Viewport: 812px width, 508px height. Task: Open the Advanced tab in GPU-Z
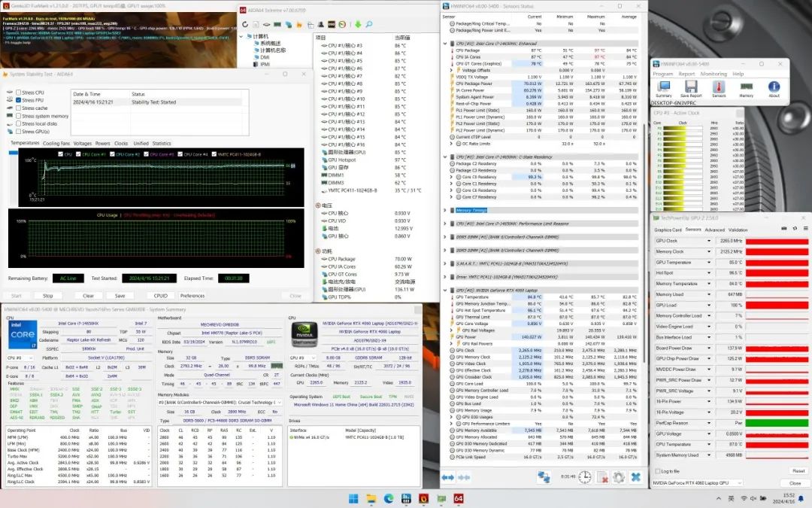click(715, 230)
